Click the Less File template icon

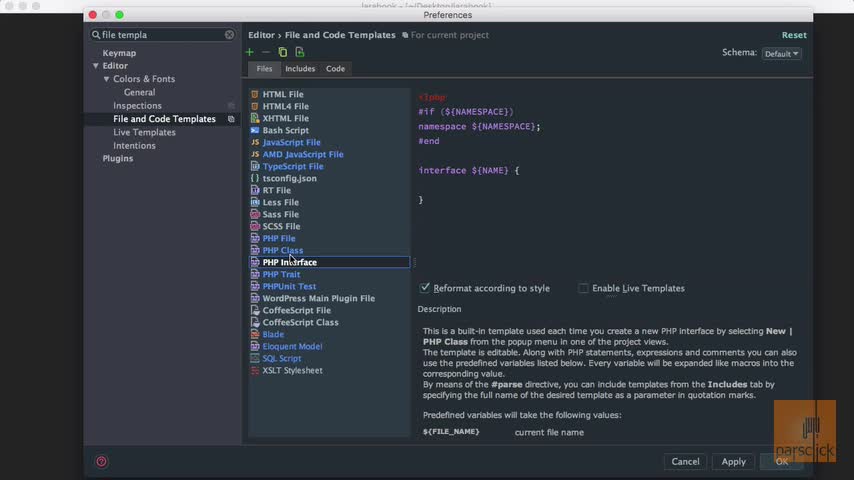(254, 202)
